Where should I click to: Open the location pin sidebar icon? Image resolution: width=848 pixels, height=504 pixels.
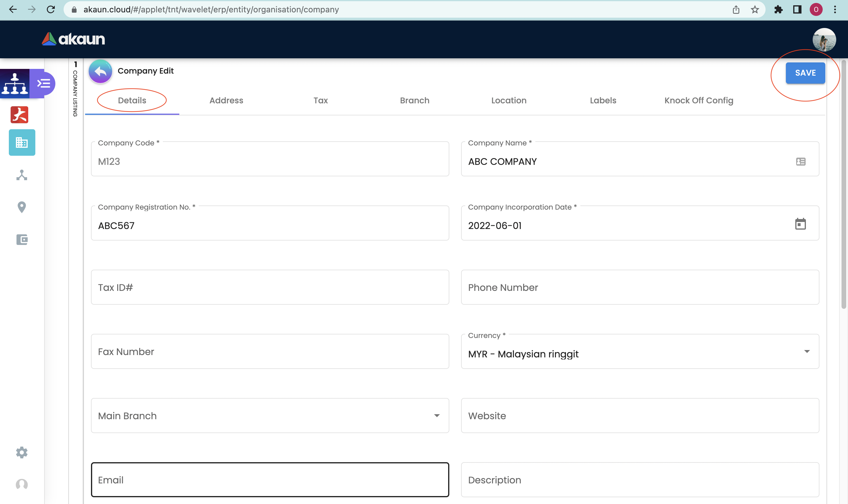22,207
